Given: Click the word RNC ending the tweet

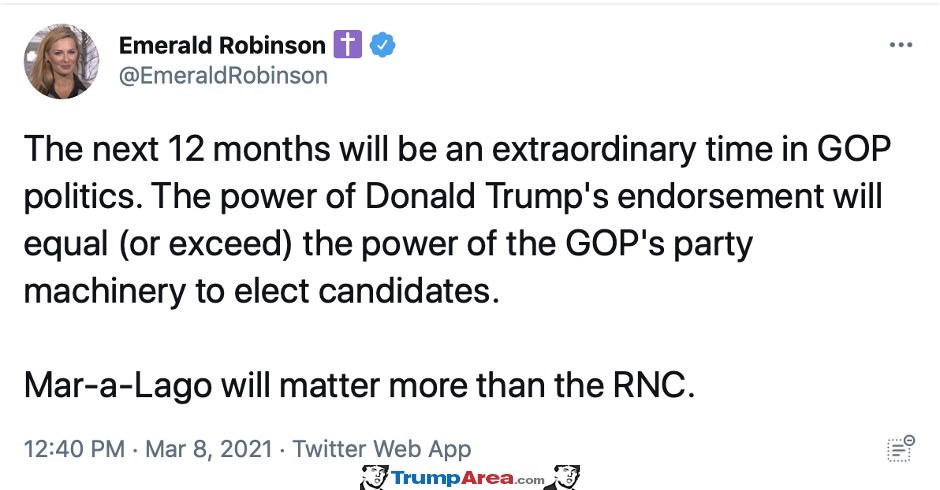Looking at the screenshot, I should pos(653,384).
